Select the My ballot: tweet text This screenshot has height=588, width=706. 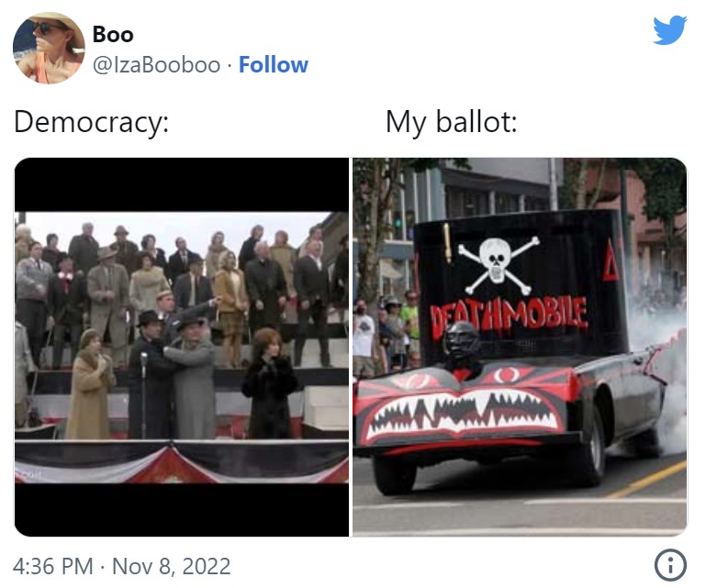click(451, 122)
